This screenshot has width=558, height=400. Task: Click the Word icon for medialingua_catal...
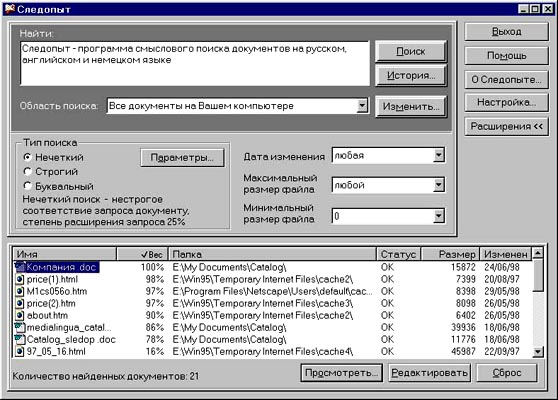click(20, 327)
